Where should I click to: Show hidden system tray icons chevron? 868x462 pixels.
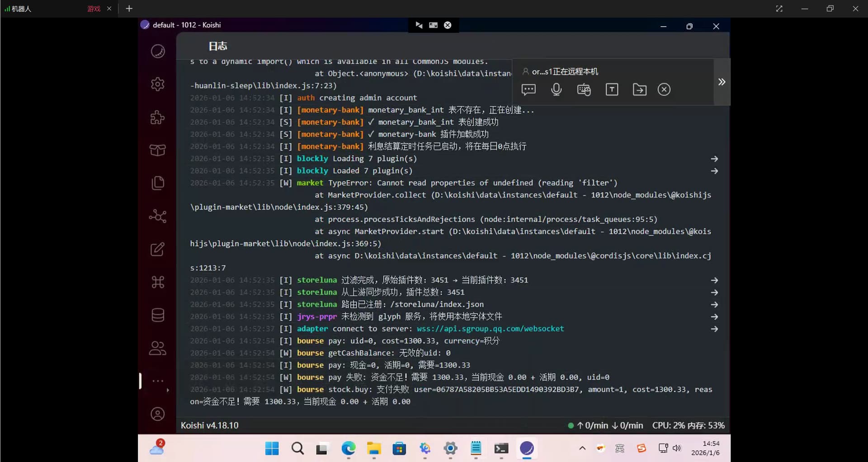coord(582,448)
